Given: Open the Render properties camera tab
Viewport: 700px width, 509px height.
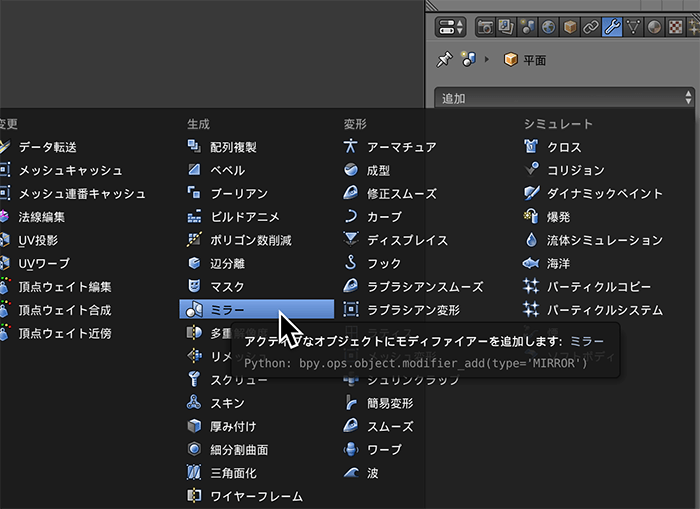Looking at the screenshot, I should [x=486, y=25].
